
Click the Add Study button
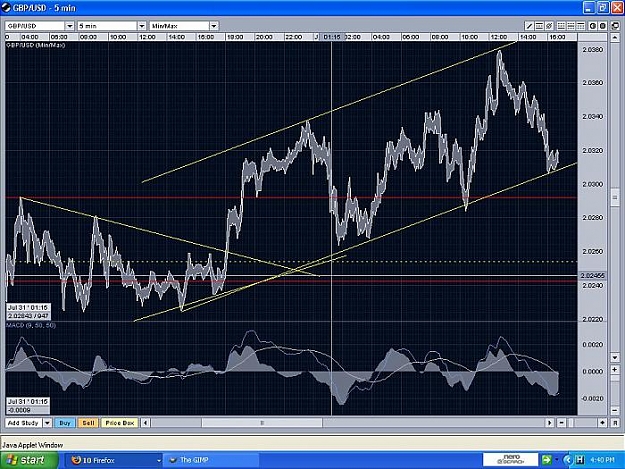coord(23,423)
